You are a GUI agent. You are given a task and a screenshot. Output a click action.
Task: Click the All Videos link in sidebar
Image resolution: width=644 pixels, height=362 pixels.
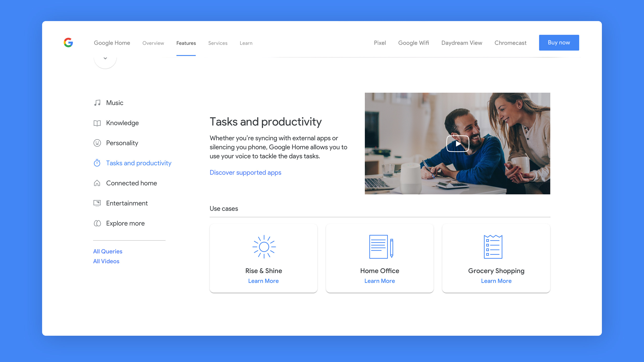106,261
